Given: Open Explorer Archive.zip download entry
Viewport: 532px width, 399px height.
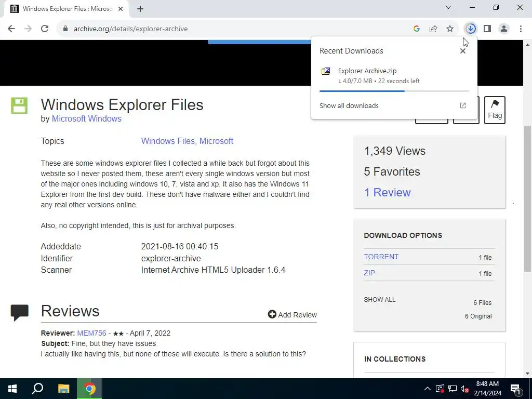Looking at the screenshot, I should click(x=394, y=76).
